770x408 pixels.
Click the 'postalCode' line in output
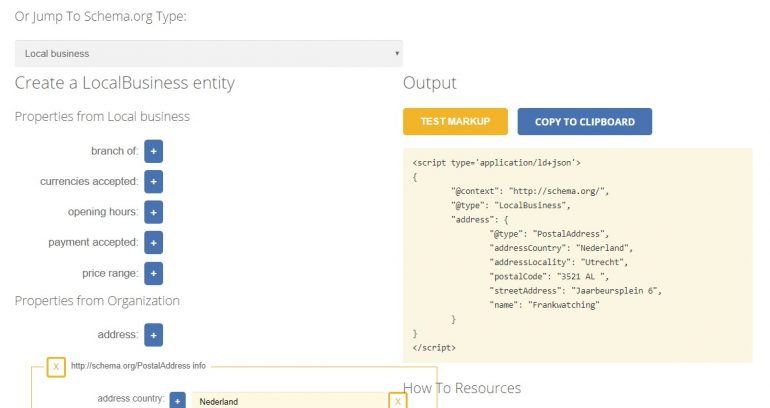pos(549,276)
